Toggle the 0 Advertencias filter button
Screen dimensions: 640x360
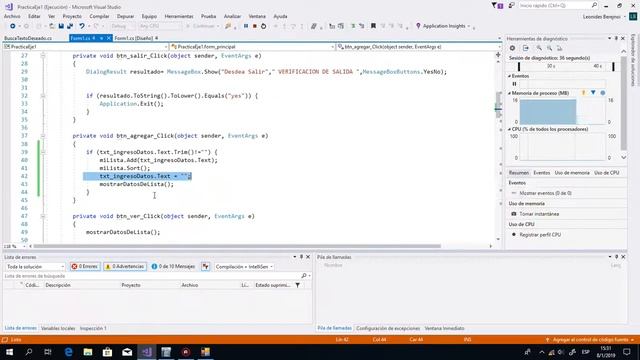coord(125,267)
